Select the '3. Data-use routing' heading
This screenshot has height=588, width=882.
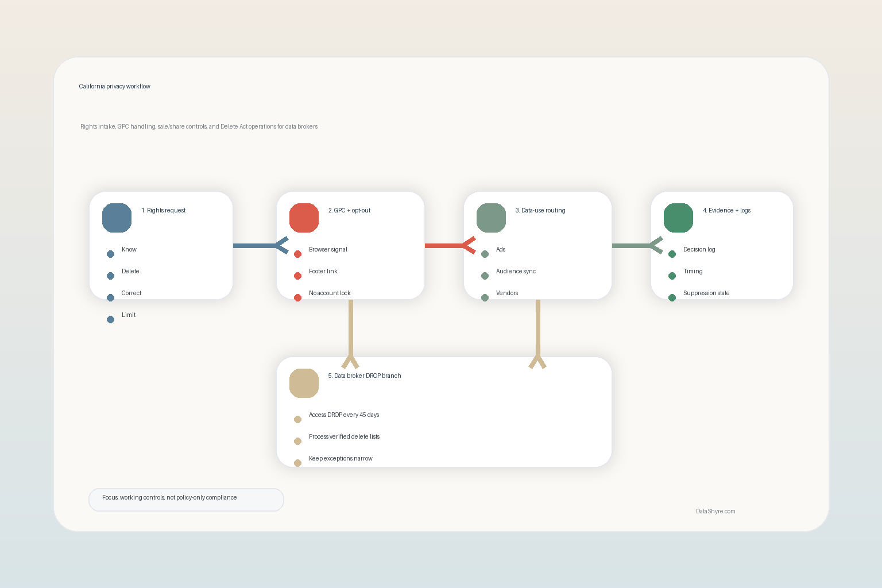(x=540, y=210)
